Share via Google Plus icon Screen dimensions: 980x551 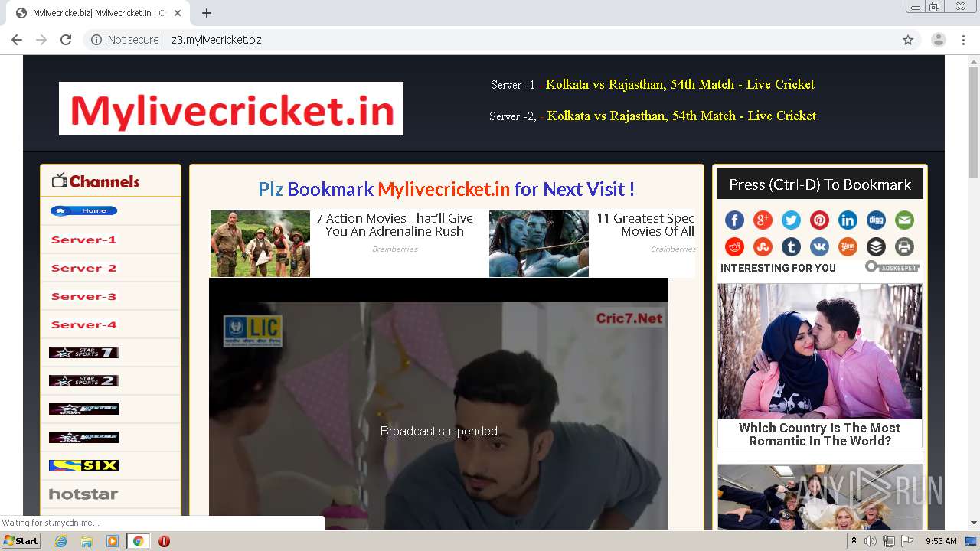(763, 220)
